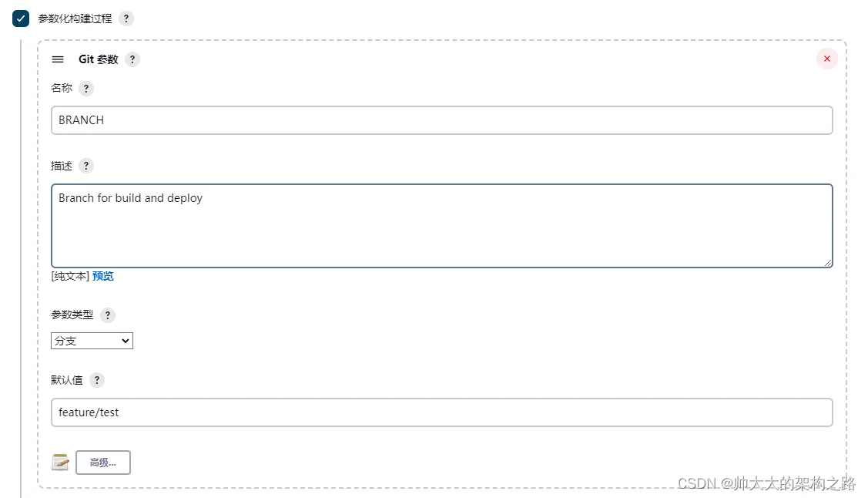Click the 预览 preview link
The height and width of the screenshot is (498, 868).
[103, 276]
